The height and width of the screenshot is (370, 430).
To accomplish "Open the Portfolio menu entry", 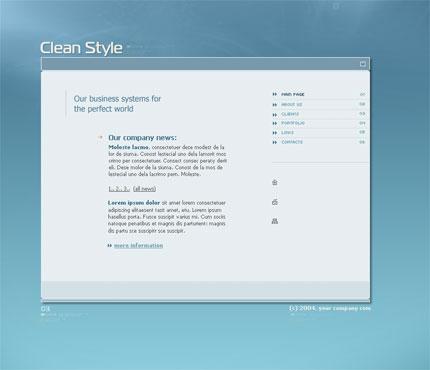I will 293,123.
